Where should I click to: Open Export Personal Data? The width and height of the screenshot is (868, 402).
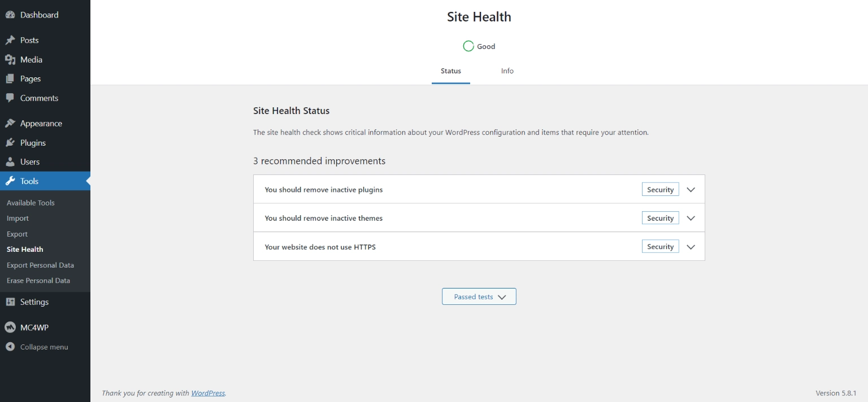pyautogui.click(x=40, y=265)
